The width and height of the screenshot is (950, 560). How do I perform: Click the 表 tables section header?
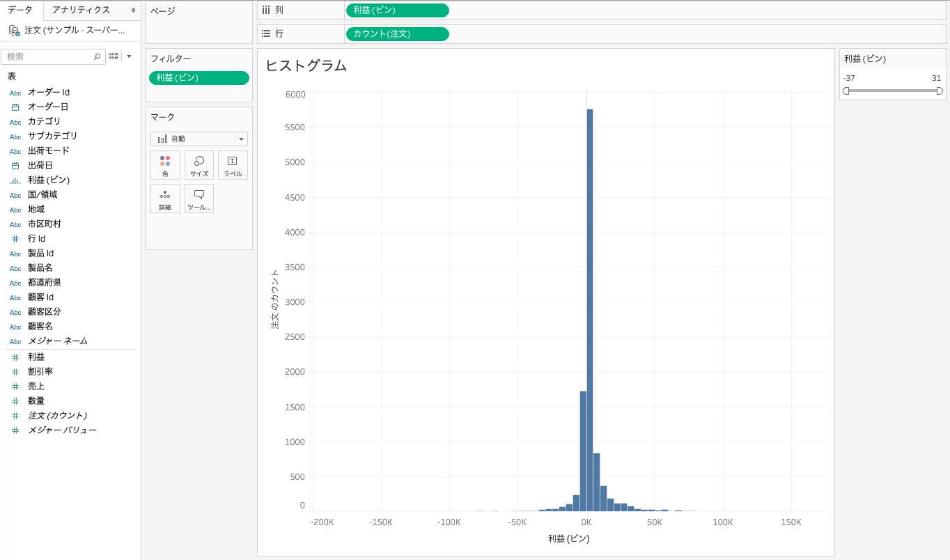point(12,76)
